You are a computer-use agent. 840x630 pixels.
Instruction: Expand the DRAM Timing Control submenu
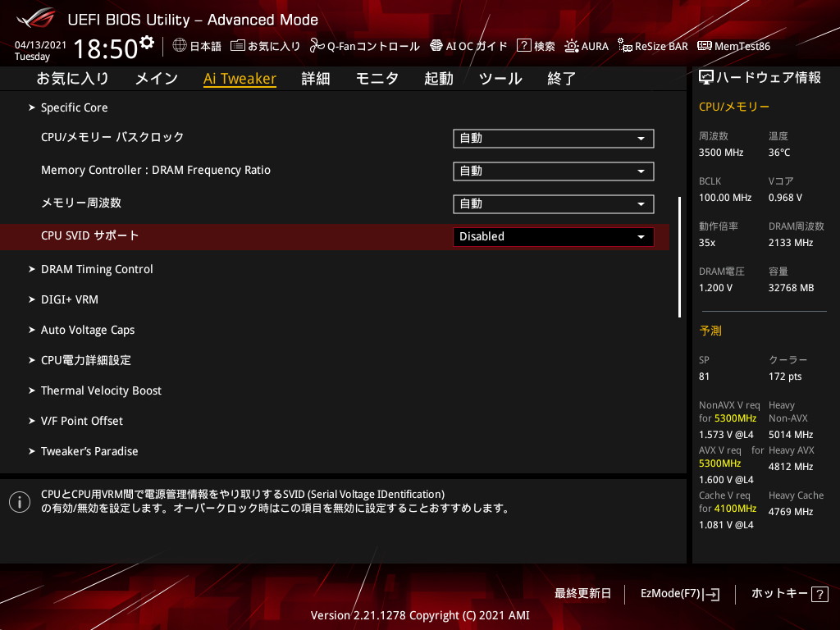(97, 269)
